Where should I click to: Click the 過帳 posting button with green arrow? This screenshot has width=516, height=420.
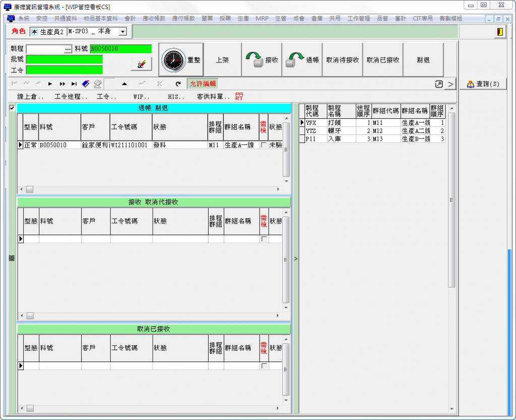302,60
